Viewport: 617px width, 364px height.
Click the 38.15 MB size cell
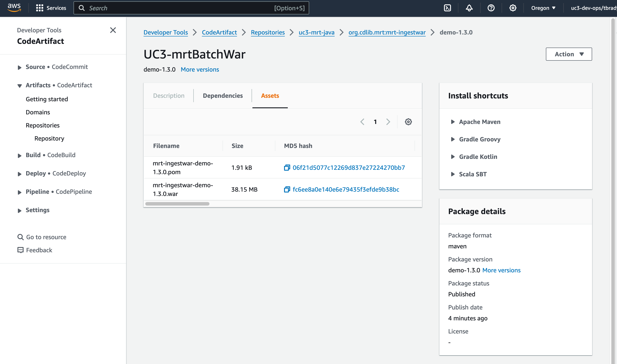(x=244, y=189)
